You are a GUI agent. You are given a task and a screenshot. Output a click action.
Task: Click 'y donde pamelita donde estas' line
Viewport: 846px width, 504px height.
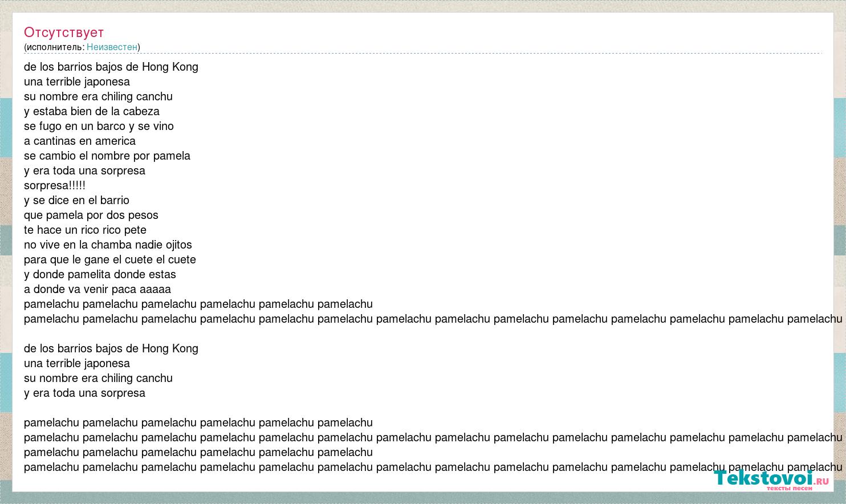100,274
